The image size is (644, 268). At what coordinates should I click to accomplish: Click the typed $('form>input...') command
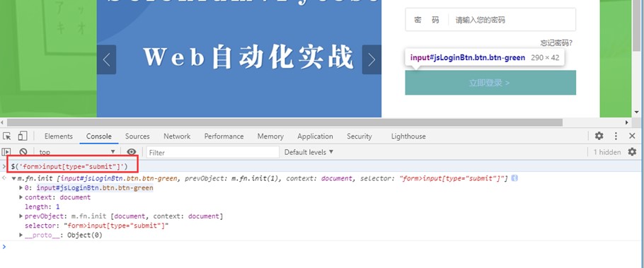tap(69, 166)
